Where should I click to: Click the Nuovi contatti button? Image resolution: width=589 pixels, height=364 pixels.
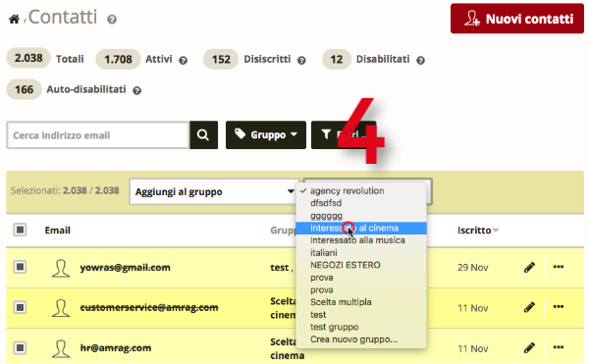(517, 19)
